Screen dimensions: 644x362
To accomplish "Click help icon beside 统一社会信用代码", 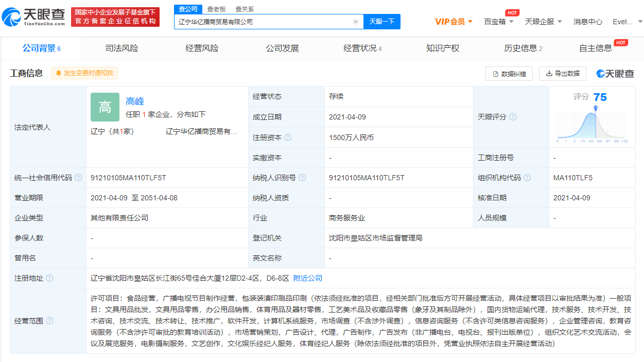I will [78, 178].
